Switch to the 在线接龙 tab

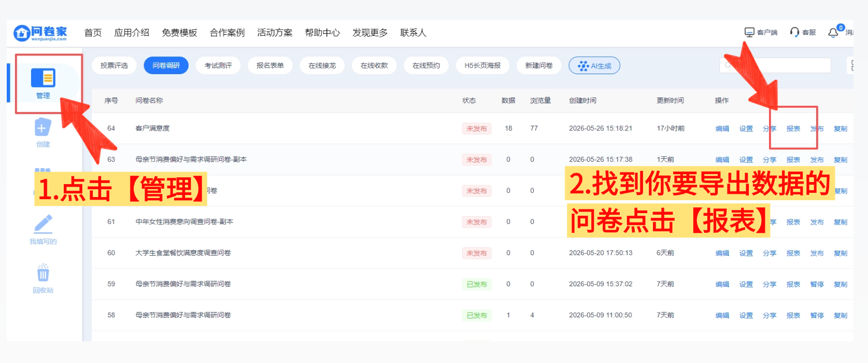322,65
